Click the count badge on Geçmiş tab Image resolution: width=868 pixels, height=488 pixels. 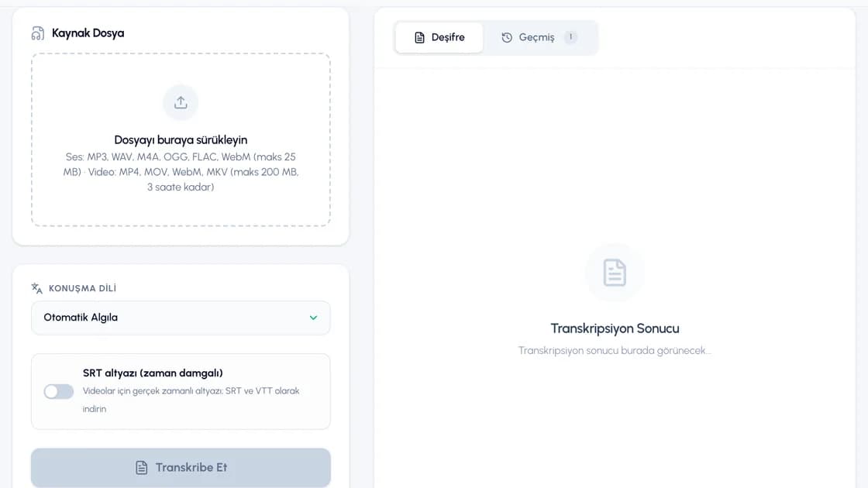570,37
